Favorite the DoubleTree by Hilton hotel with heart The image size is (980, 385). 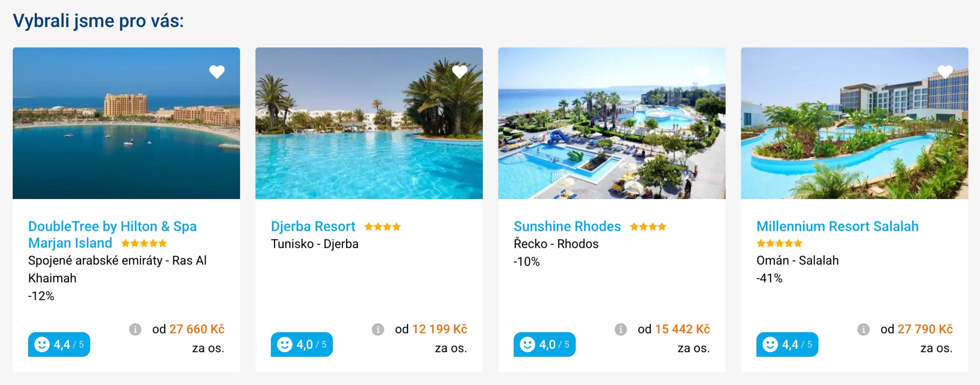(x=217, y=72)
